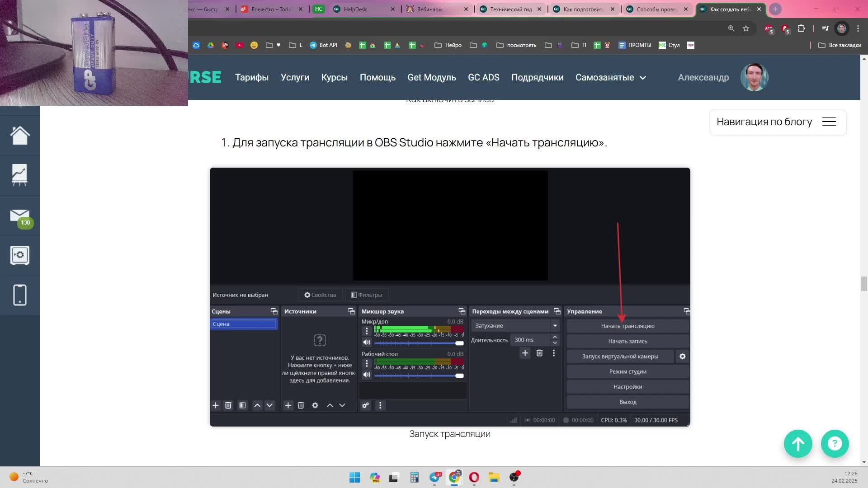Open the question mark help bubble
Image resolution: width=868 pixels, height=488 pixels.
tap(835, 444)
